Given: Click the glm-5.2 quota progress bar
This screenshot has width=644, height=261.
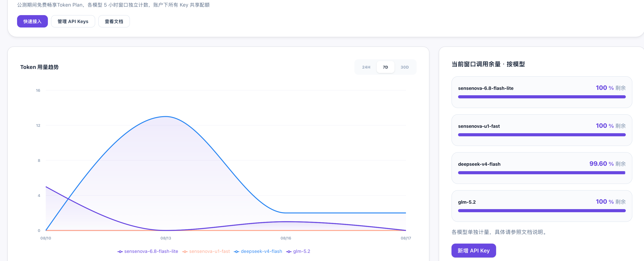Looking at the screenshot, I should [x=542, y=211].
